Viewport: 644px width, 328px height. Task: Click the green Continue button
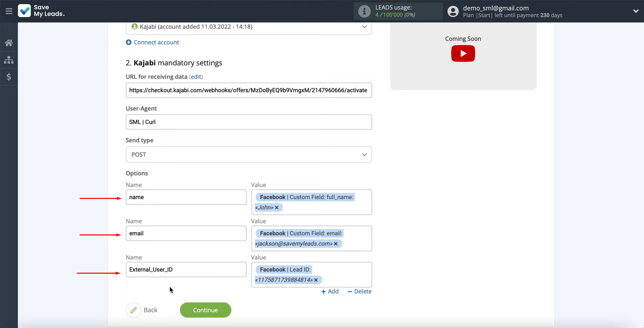(205, 310)
